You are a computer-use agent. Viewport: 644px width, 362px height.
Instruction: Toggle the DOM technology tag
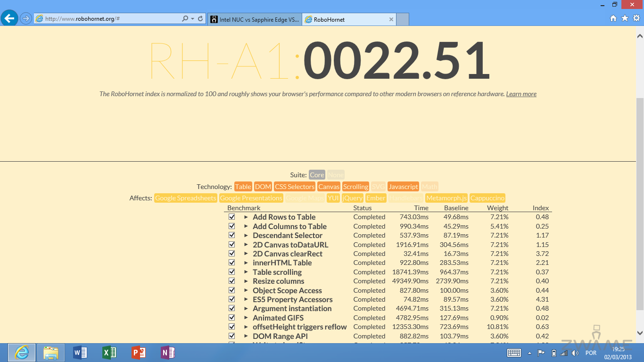[263, 187]
